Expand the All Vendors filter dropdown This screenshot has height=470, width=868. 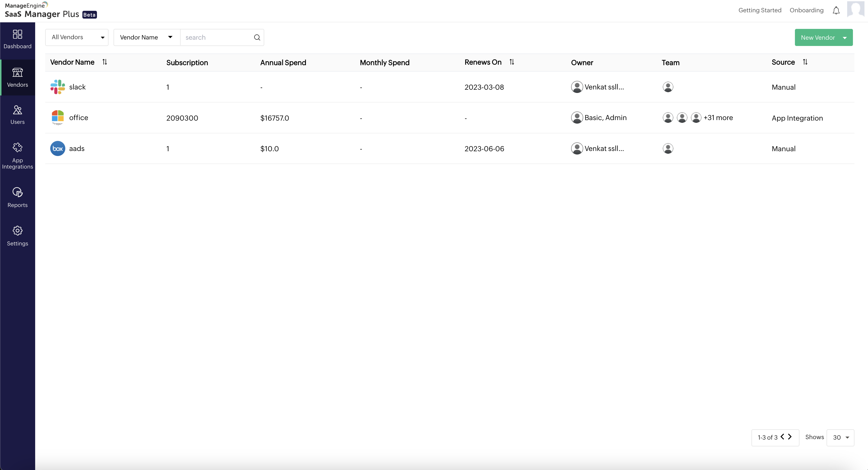click(77, 37)
